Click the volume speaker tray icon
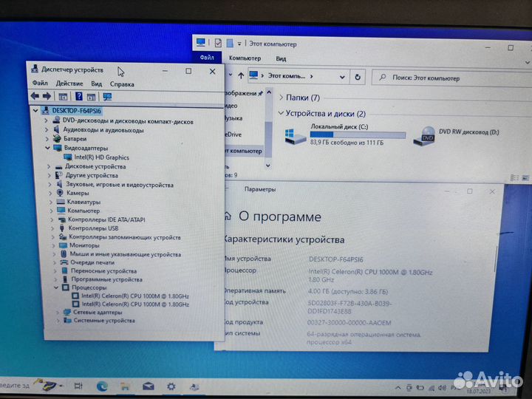The image size is (532, 399). (442, 387)
